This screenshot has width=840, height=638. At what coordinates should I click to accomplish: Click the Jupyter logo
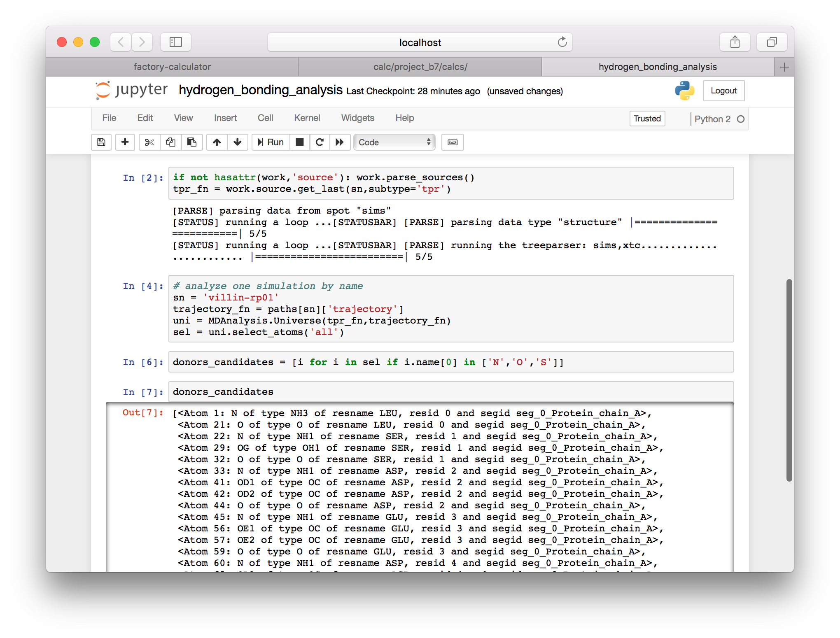pyautogui.click(x=131, y=90)
